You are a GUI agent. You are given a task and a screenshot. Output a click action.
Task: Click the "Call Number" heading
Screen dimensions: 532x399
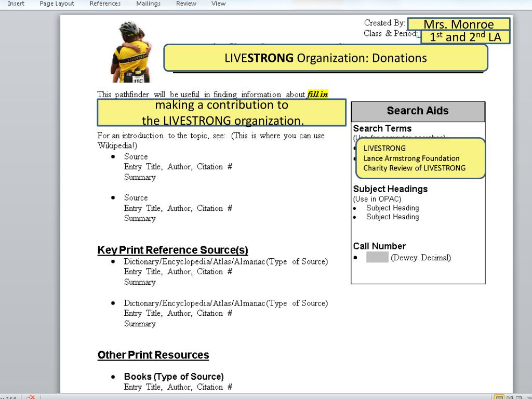click(379, 246)
